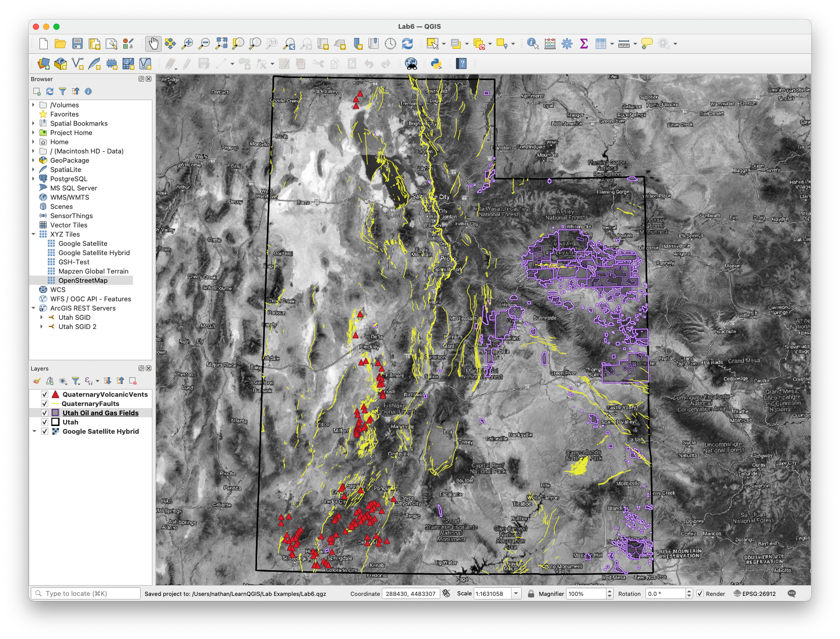The height and width of the screenshot is (639, 840).
Task: Open the Processing Toolbox gear icon
Action: tap(567, 44)
